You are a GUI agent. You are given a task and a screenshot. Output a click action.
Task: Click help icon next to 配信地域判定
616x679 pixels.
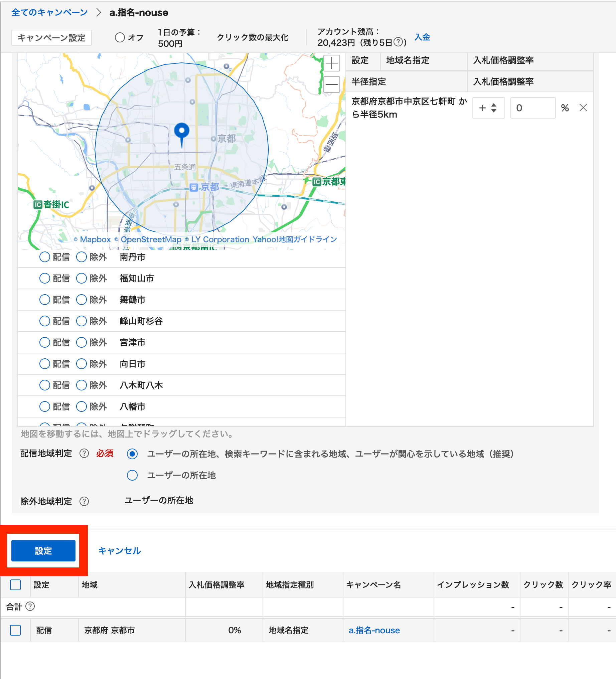click(x=84, y=454)
